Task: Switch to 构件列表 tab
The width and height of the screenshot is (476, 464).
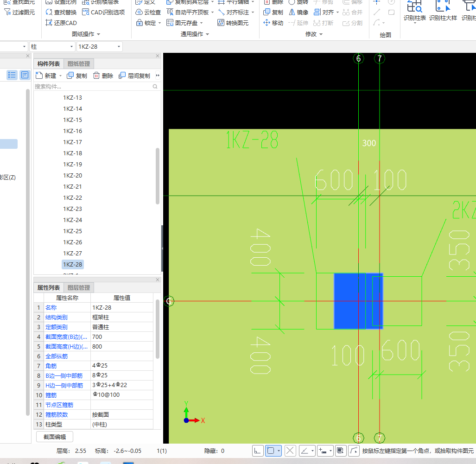Action: [49, 64]
